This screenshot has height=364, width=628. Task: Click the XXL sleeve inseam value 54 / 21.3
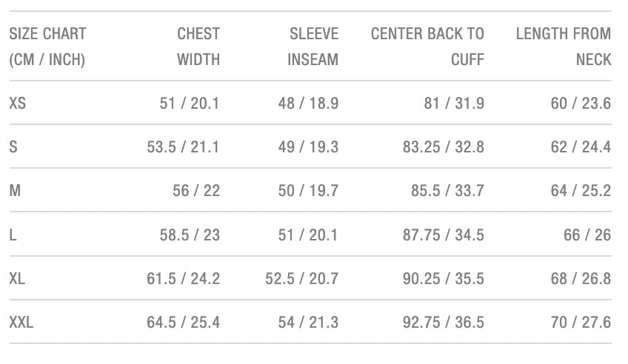pyautogui.click(x=308, y=323)
